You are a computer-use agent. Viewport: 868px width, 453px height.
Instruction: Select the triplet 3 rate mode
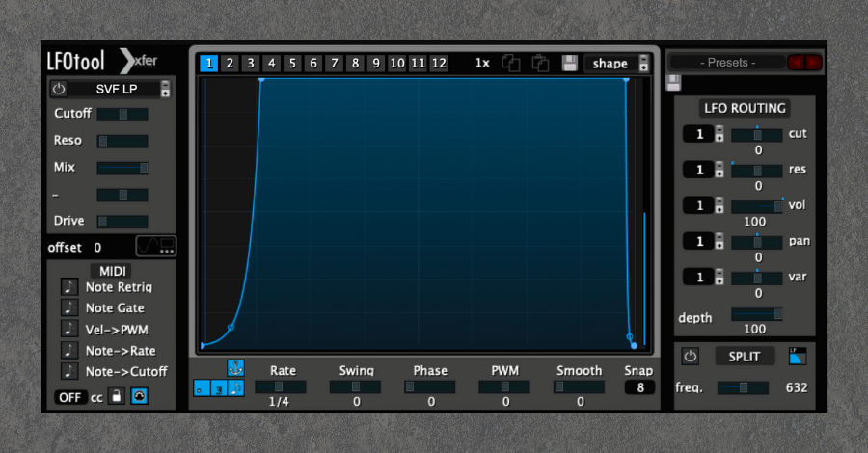tap(219, 387)
